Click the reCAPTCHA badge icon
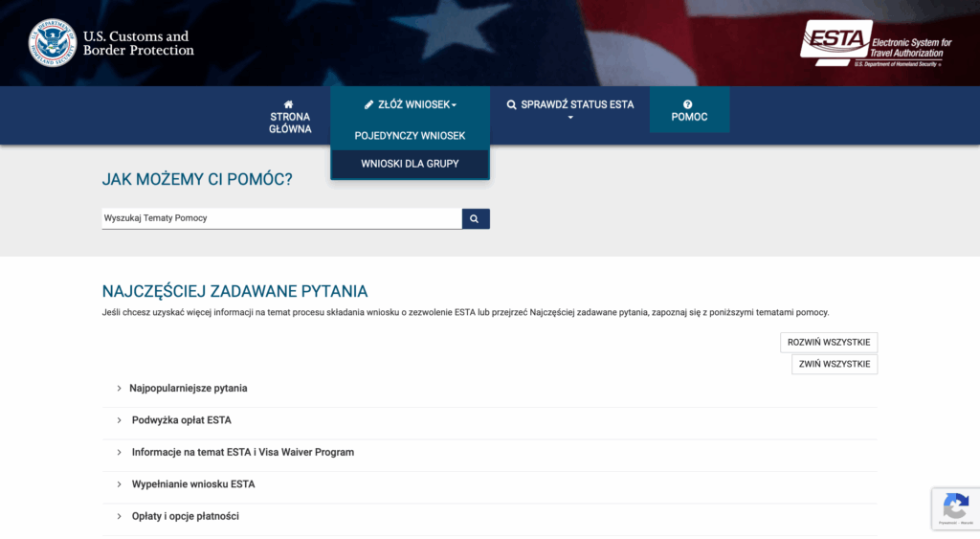The image size is (980, 539). [x=954, y=506]
